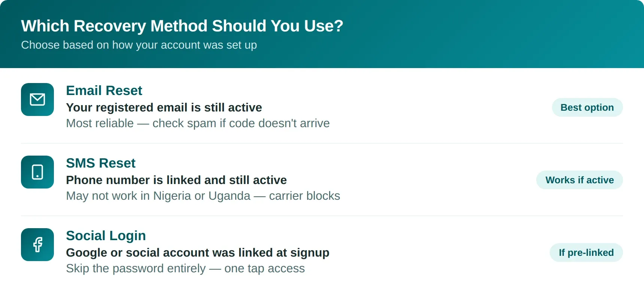
Task: Open the Social Login heading
Action: pos(106,236)
